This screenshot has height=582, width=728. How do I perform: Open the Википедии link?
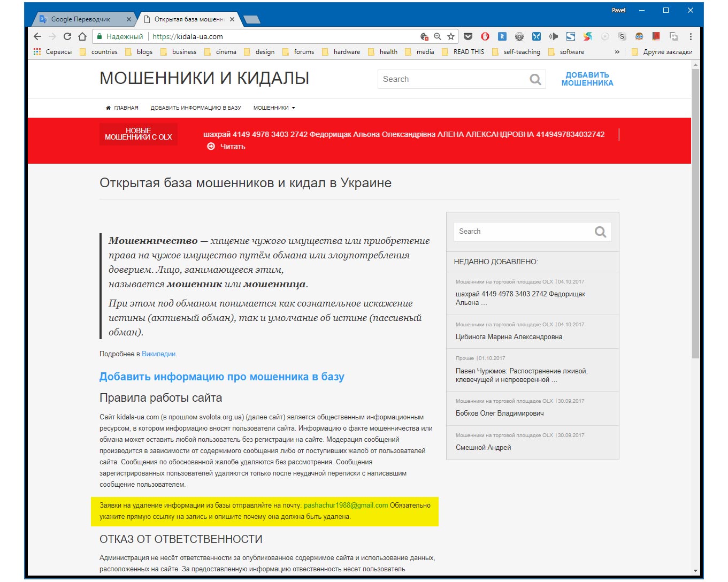pos(159,354)
